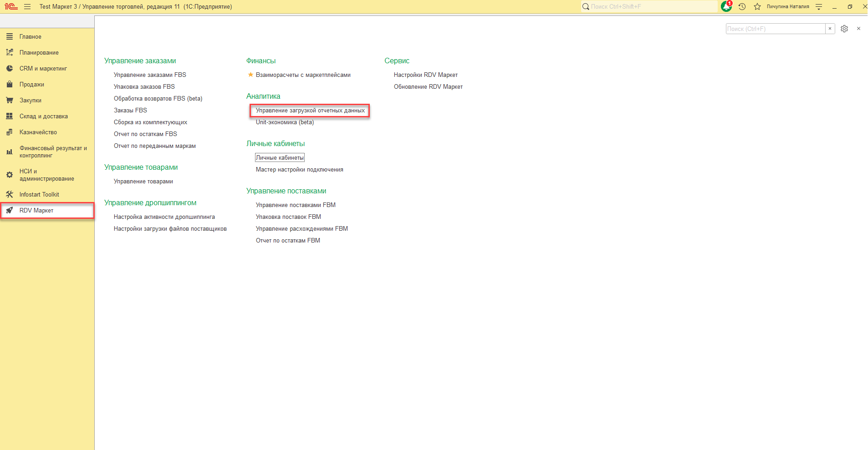Open the hamburger main menu
Screen dimensions: 868x450
27,6
